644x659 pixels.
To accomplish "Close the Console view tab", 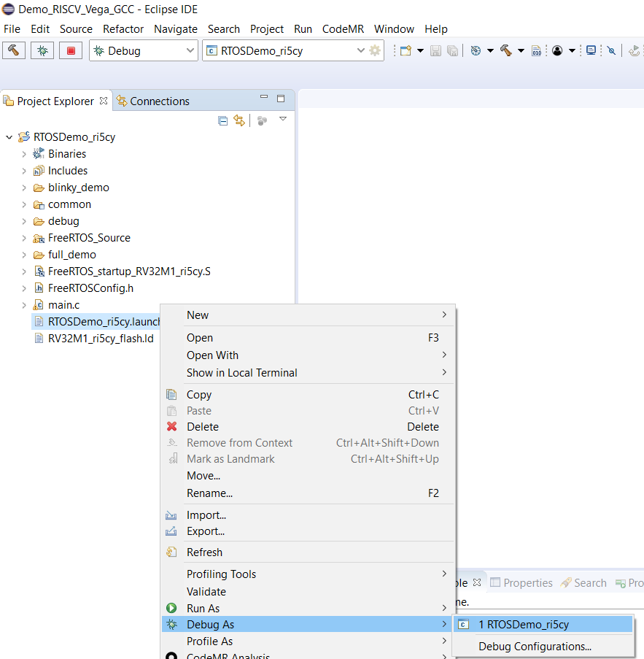I will [477, 582].
